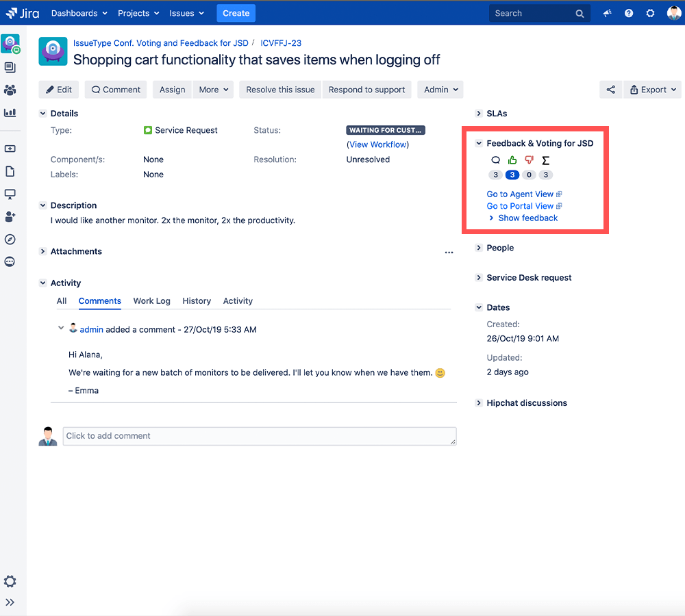
Task: Expand the People panel
Action: (x=479, y=248)
